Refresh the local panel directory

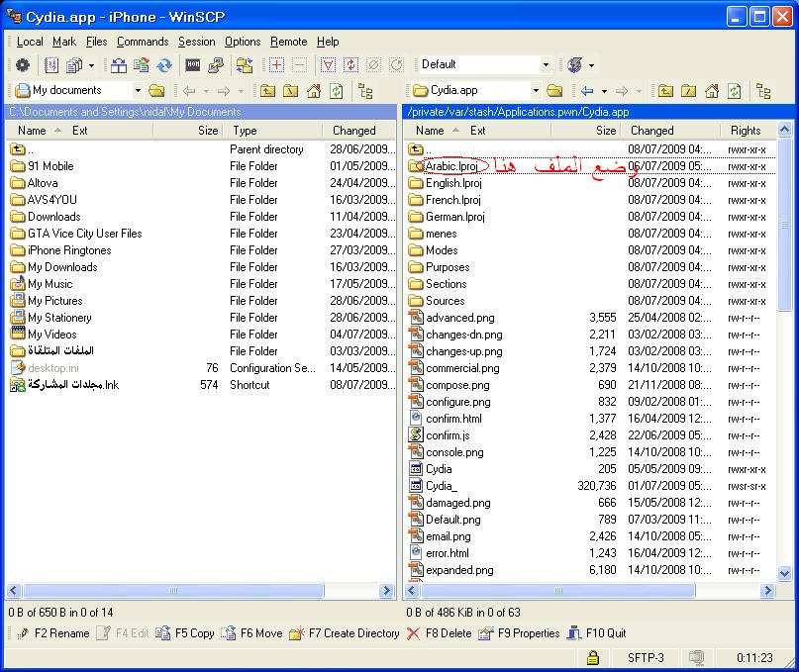click(x=337, y=91)
